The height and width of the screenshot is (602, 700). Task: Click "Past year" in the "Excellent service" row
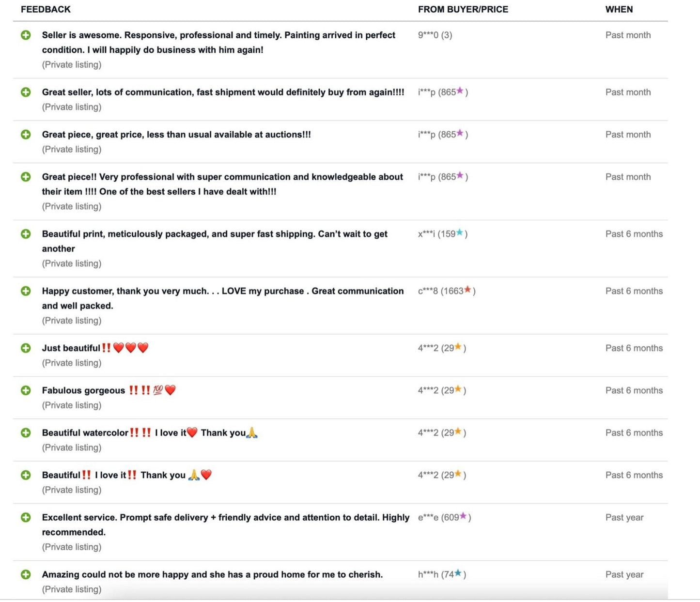pyautogui.click(x=624, y=517)
